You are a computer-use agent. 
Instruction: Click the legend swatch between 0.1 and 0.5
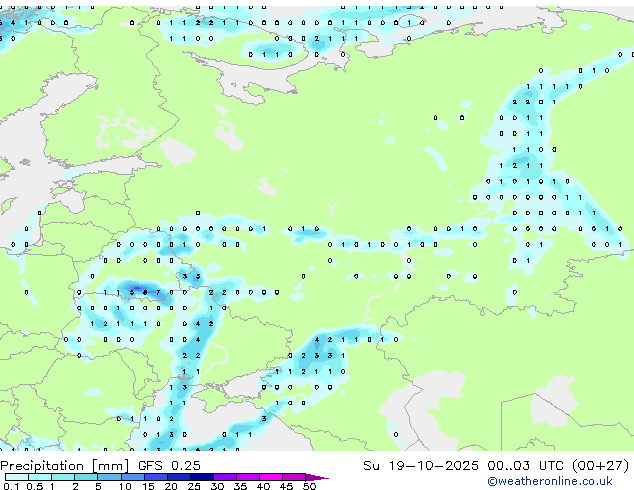(x=17, y=477)
